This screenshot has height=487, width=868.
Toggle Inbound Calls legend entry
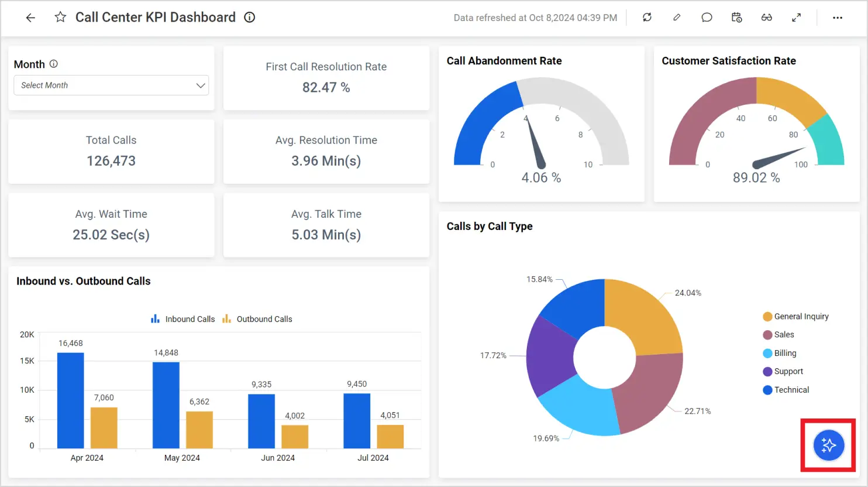183,319
